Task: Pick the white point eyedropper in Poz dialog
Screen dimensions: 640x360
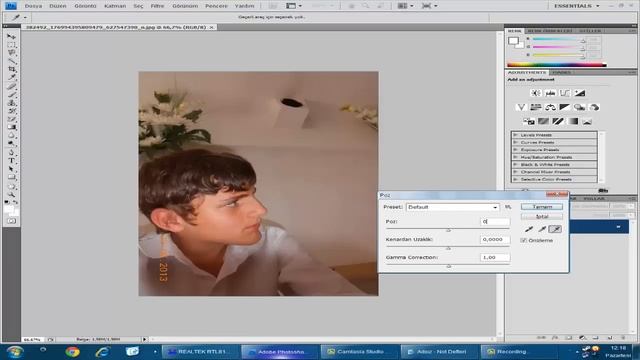Action: point(555,229)
